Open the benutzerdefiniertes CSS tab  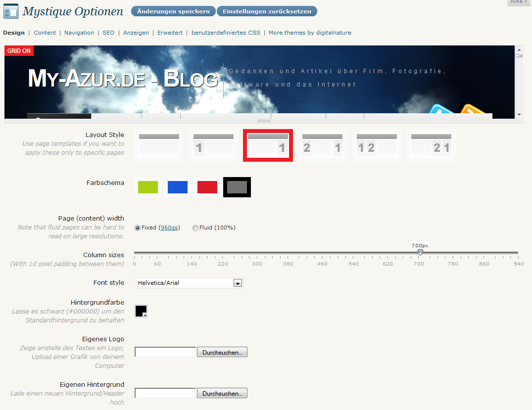[x=226, y=33]
